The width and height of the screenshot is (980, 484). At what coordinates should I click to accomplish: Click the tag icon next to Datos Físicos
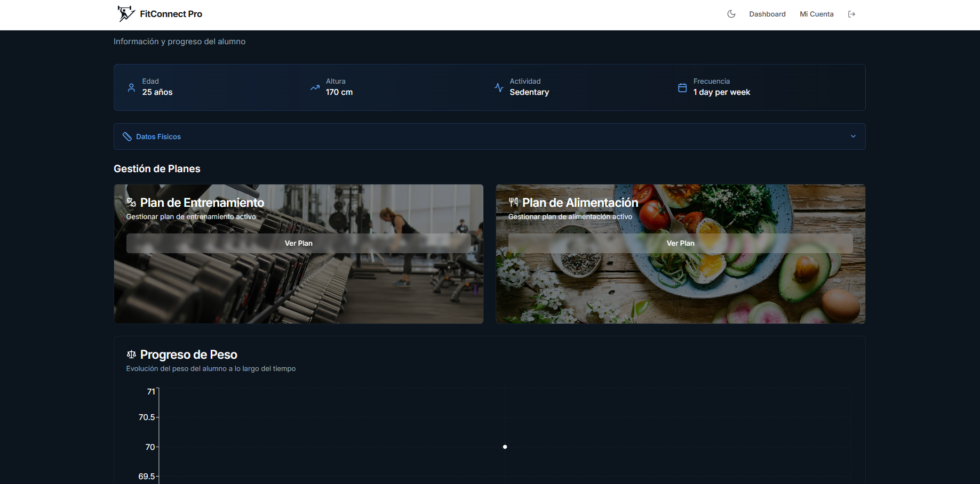pos(127,136)
